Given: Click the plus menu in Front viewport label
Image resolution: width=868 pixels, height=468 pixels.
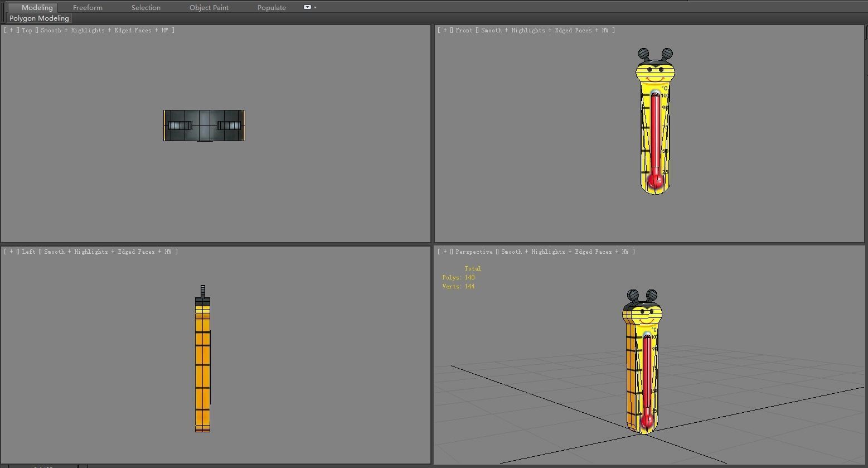Looking at the screenshot, I should point(445,30).
